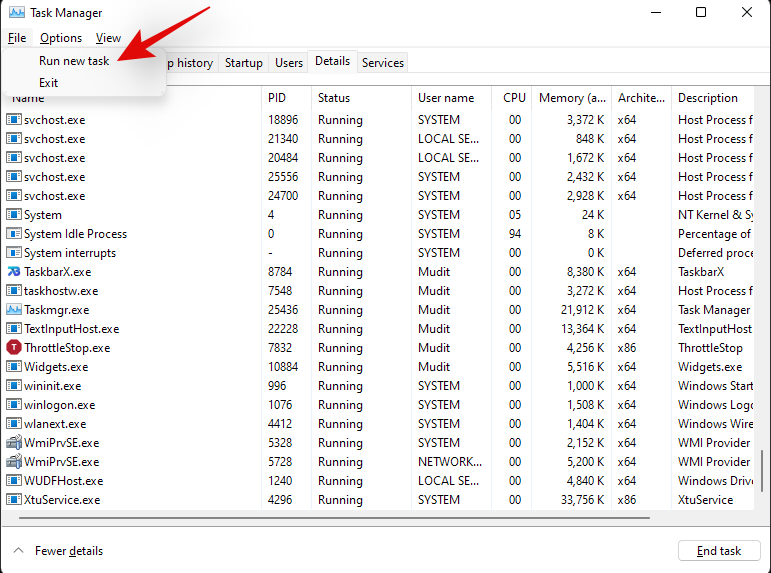771x573 pixels.
Task: Sort processes by PID column header
Action: 277,98
